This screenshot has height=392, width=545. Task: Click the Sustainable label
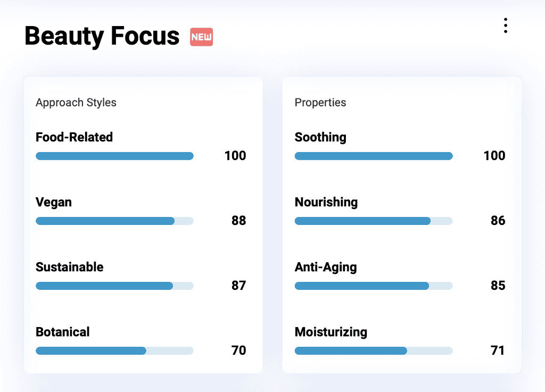point(69,267)
